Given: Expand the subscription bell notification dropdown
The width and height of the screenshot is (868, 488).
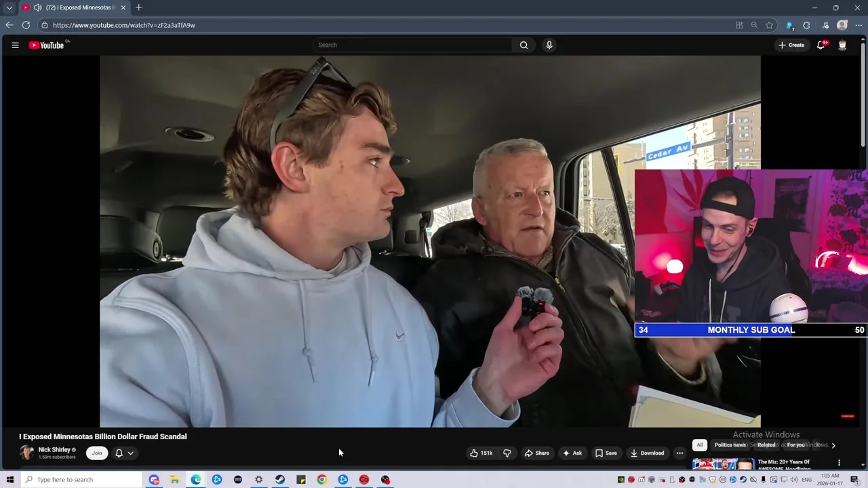Looking at the screenshot, I should tap(124, 453).
